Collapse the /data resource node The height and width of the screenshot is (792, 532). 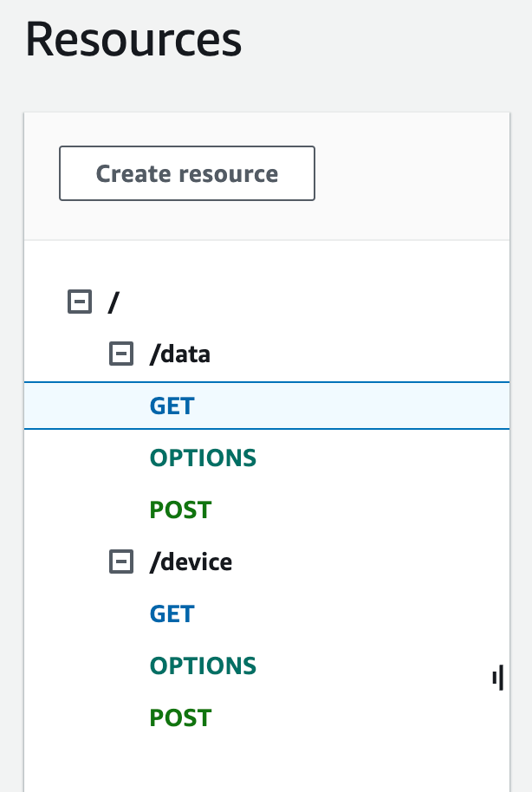(120, 354)
